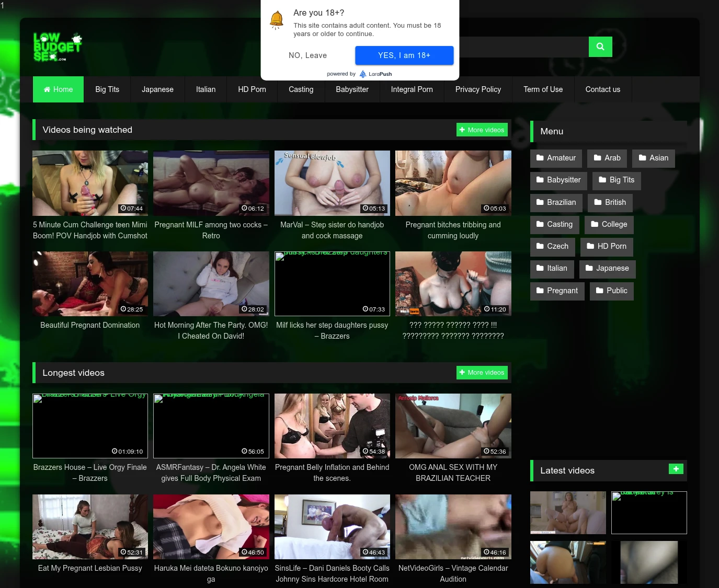Open the video thumbnail with duration 46:16
The image size is (719, 588).
tap(453, 527)
